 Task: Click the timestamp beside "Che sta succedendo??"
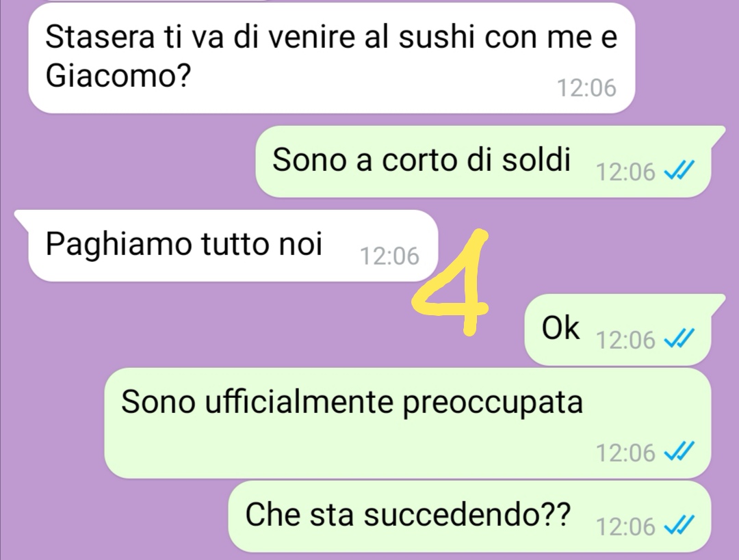tap(626, 526)
